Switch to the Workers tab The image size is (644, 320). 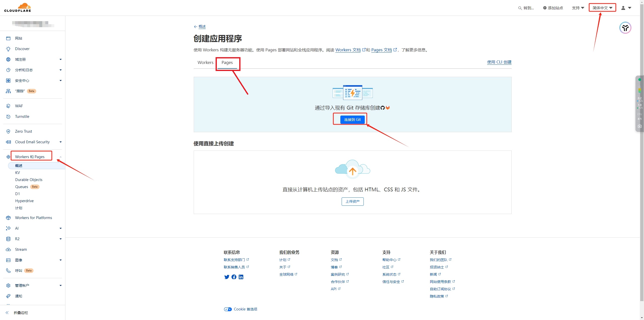205,62
